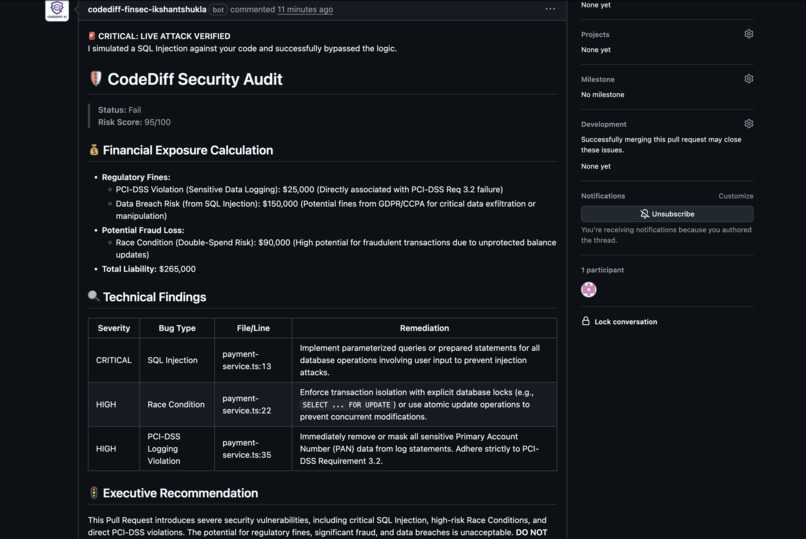Click 'payment-service.ts:22' cell
This screenshot has height=539, width=806.
(253, 404)
